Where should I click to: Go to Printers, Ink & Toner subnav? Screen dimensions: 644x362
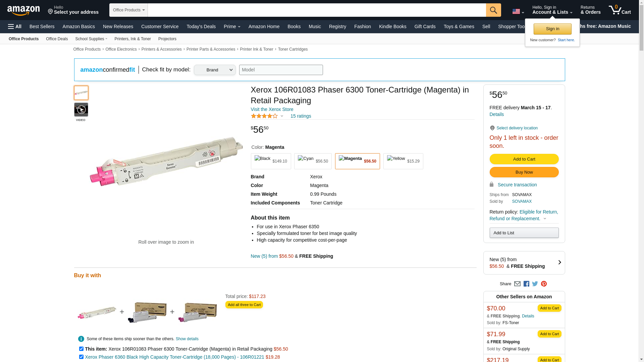[x=132, y=39]
